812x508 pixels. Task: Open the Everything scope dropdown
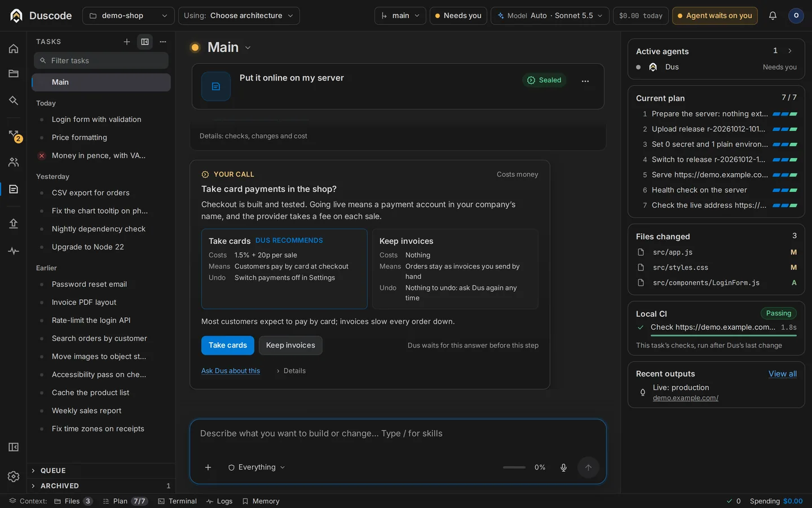257,467
